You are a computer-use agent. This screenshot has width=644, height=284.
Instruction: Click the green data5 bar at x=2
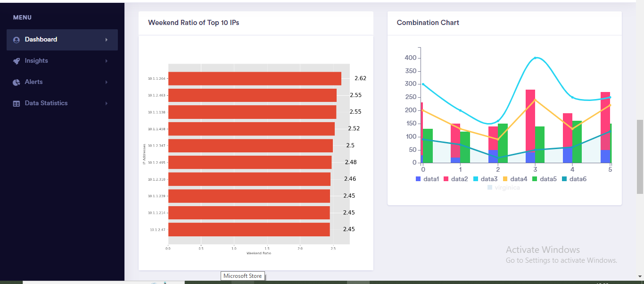503,143
